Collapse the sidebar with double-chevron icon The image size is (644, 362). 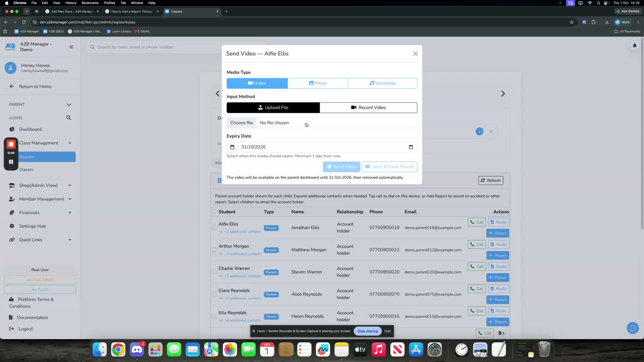[71, 47]
